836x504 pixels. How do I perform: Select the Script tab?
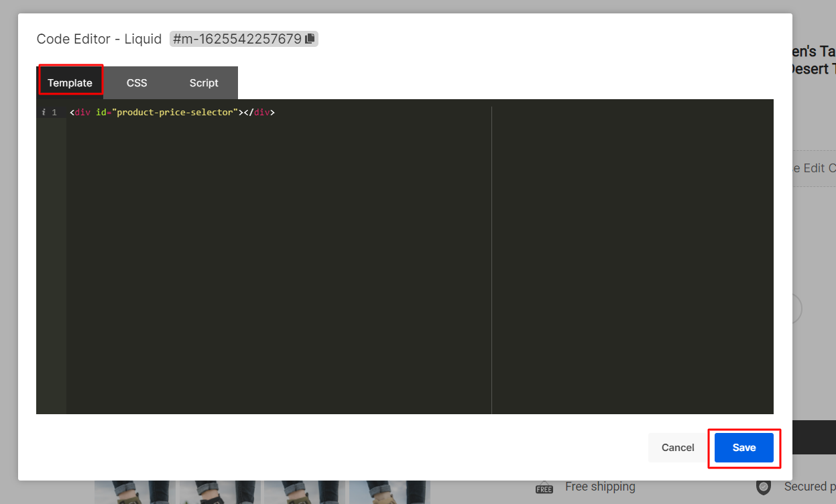pyautogui.click(x=204, y=83)
